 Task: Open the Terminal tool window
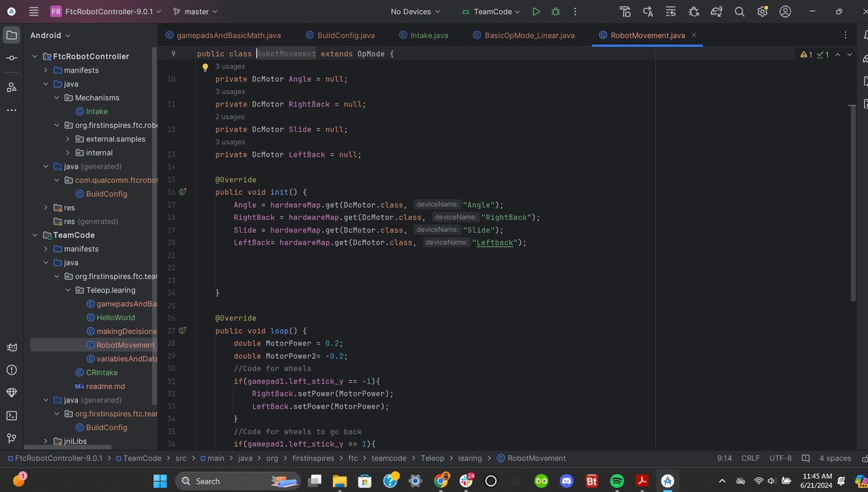[x=12, y=415]
